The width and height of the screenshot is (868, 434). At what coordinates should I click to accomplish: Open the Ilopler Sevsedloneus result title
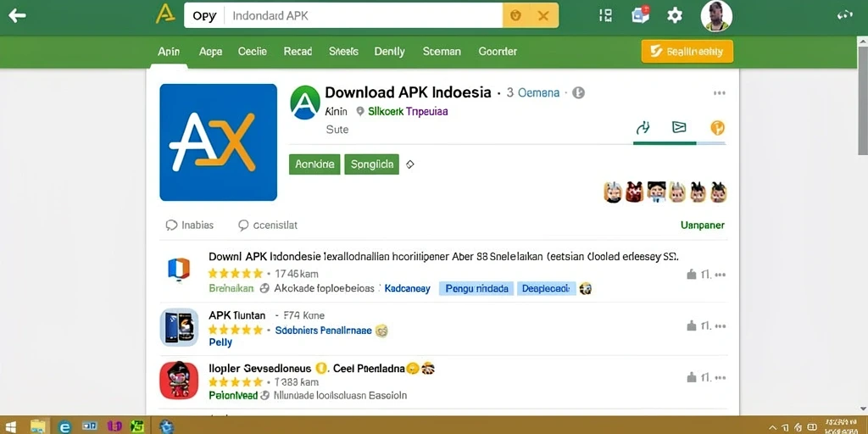coord(320,368)
